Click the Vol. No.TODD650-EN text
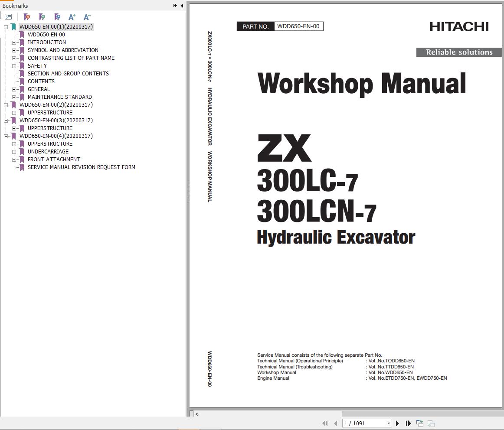This screenshot has width=504, height=430. pos(392,361)
